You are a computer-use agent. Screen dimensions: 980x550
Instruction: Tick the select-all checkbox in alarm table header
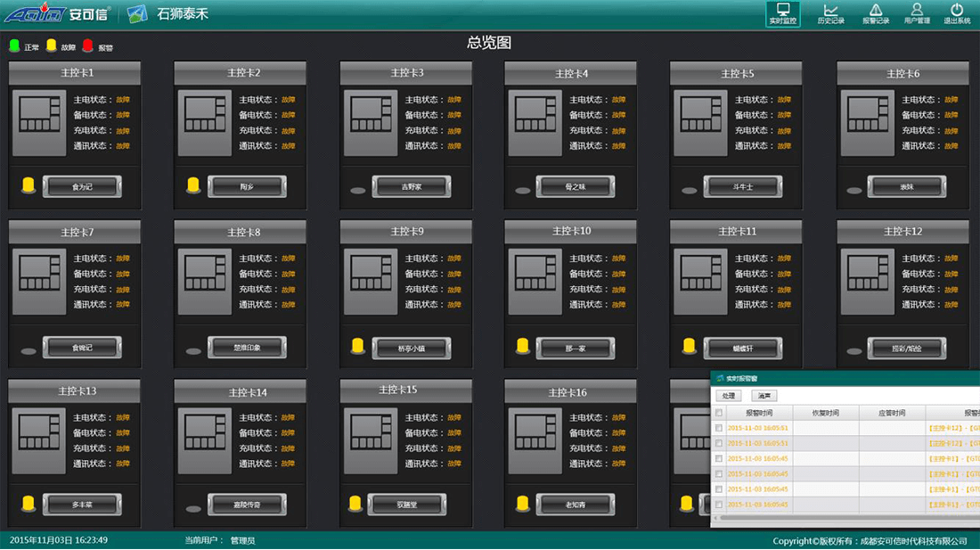coord(719,413)
